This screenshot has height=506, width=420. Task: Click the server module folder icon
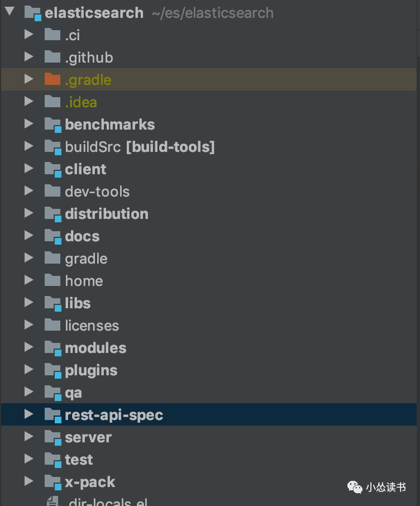[x=52, y=437]
